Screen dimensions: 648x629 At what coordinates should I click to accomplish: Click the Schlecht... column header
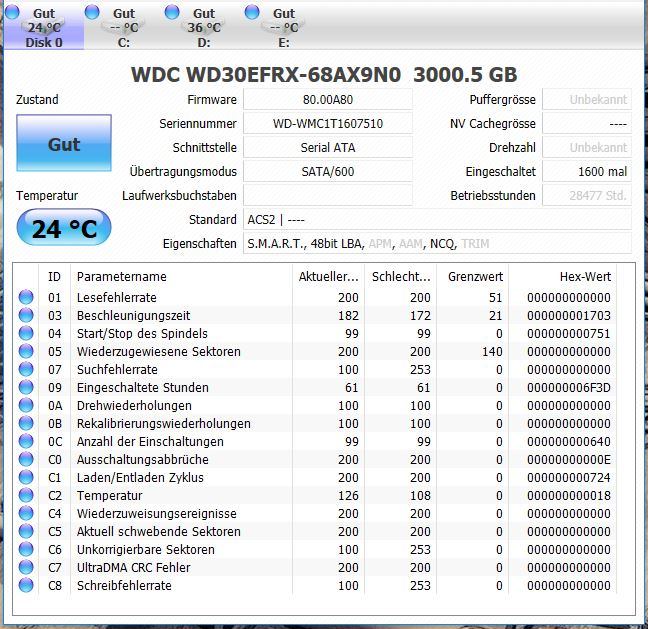coord(400,276)
